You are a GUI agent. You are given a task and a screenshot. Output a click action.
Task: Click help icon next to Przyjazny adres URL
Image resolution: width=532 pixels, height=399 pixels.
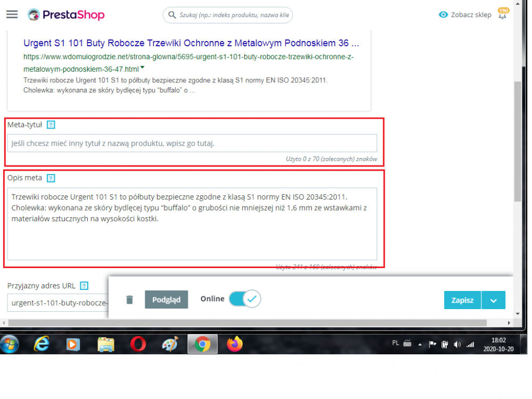coord(84,286)
